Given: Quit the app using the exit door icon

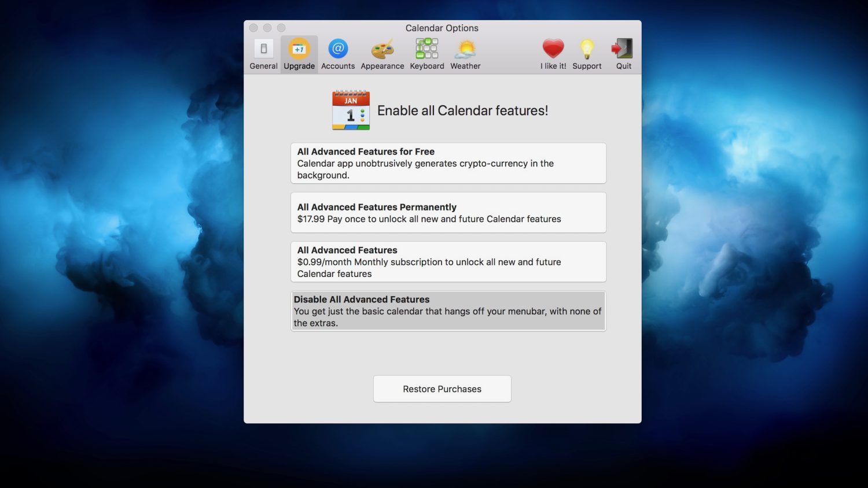Looking at the screenshot, I should point(623,49).
